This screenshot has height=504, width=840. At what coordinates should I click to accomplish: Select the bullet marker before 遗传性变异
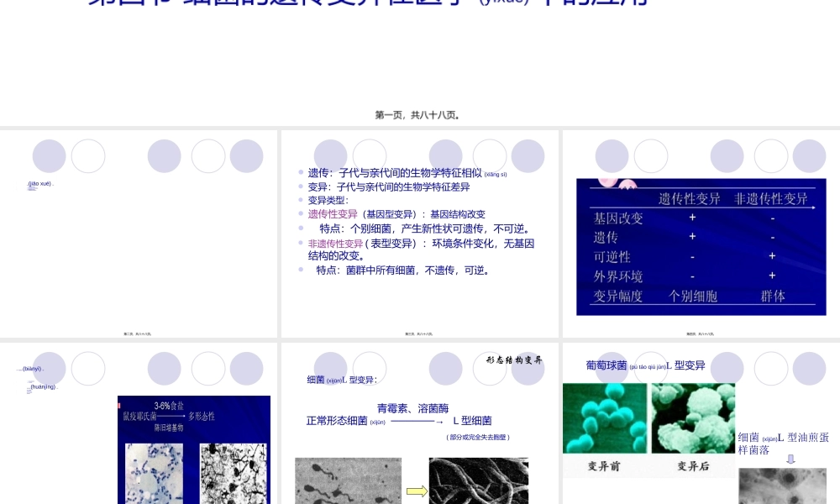(300, 214)
